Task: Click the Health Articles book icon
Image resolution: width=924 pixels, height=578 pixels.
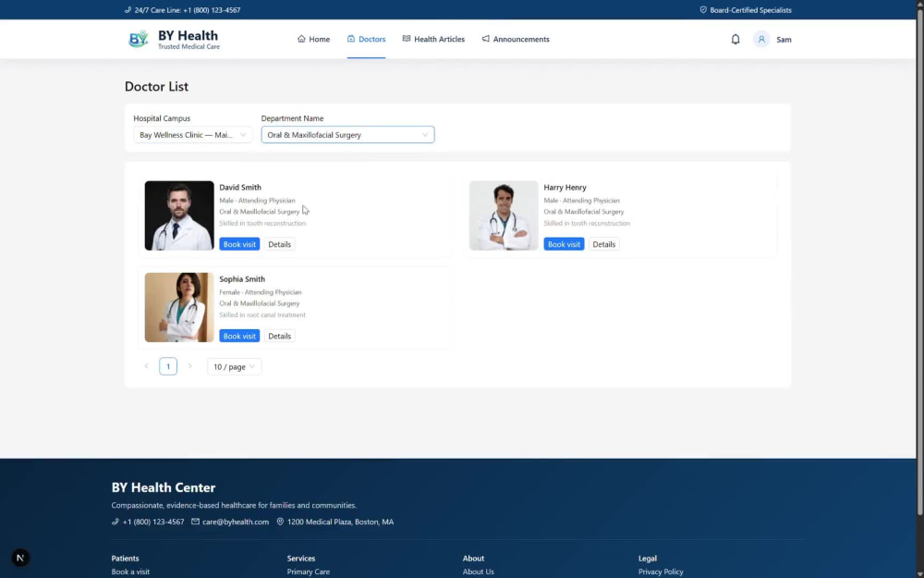Action: pos(406,39)
